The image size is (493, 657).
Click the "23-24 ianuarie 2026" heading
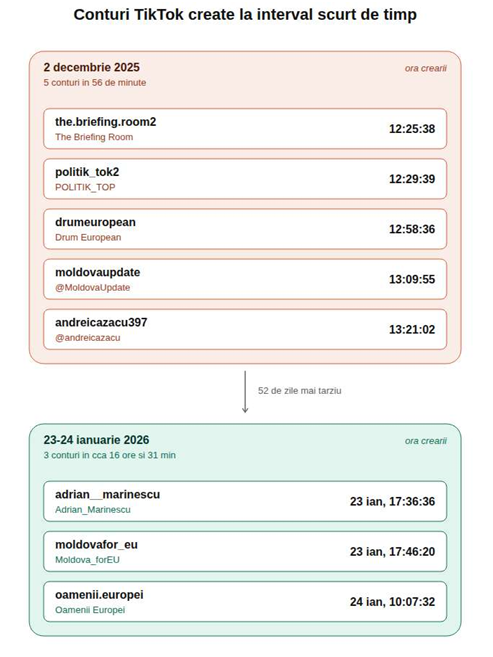[x=96, y=440]
